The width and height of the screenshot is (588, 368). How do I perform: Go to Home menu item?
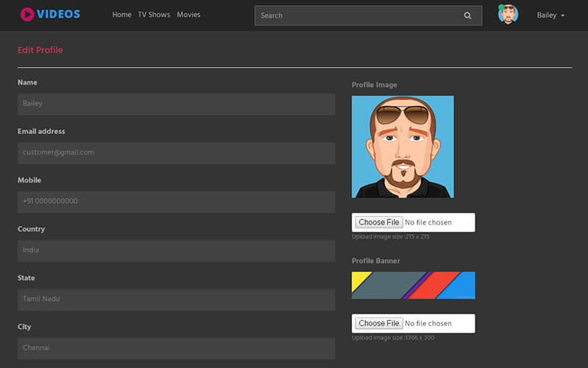click(122, 15)
